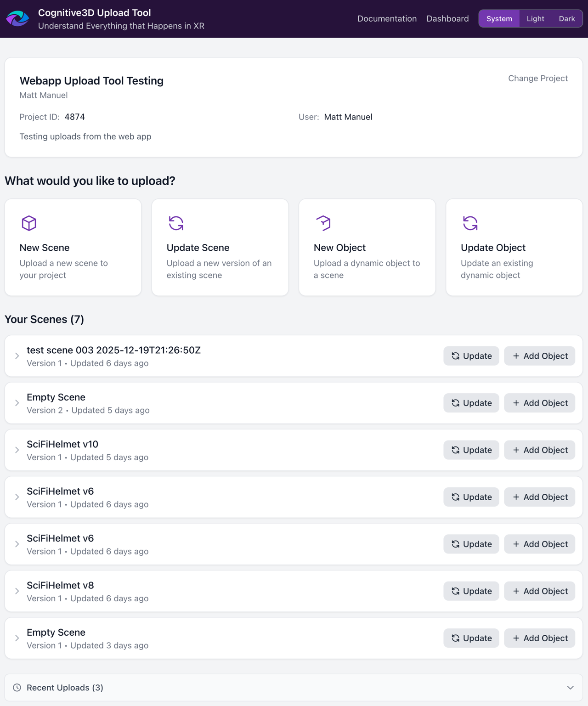This screenshot has width=588, height=706.
Task: Select the New Object icon
Action: (x=323, y=223)
